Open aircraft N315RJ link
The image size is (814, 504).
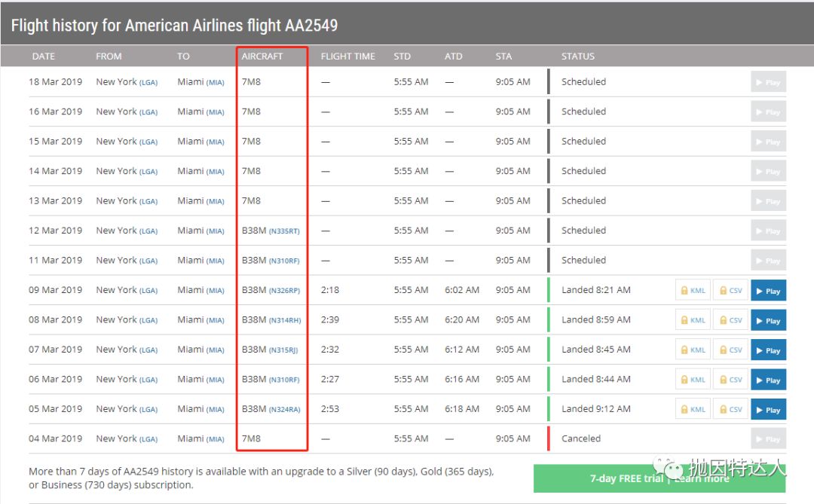283,350
